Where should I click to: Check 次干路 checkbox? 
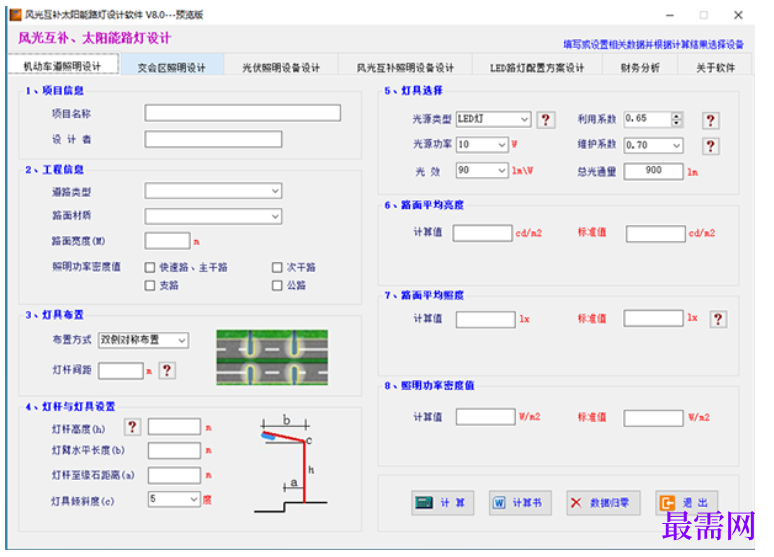[277, 268]
